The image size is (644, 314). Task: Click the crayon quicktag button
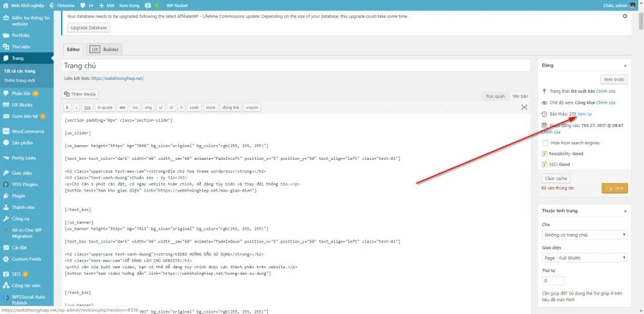pos(252,107)
